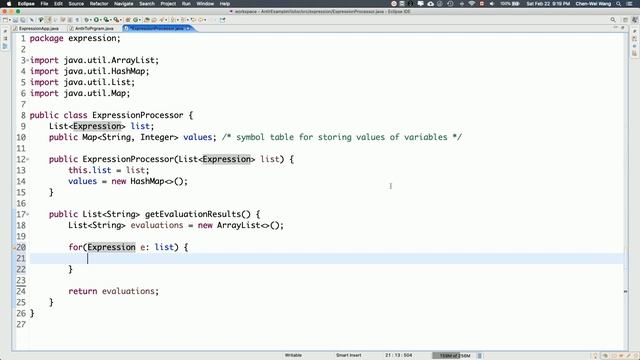Click the warning marker at line 20
The image size is (640, 360).
point(14,247)
